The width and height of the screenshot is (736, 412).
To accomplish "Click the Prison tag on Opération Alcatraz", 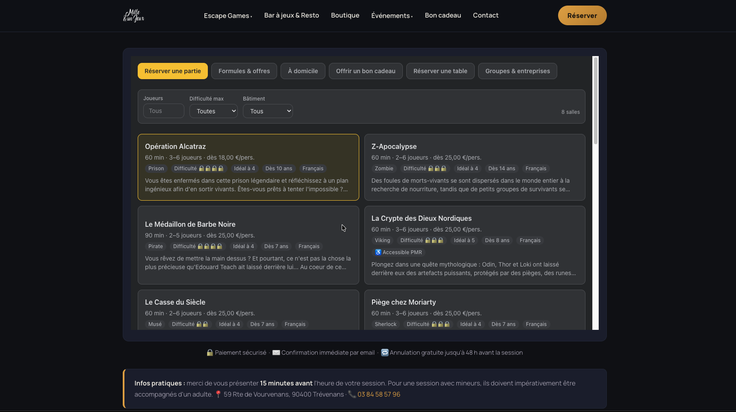I will click(x=156, y=168).
